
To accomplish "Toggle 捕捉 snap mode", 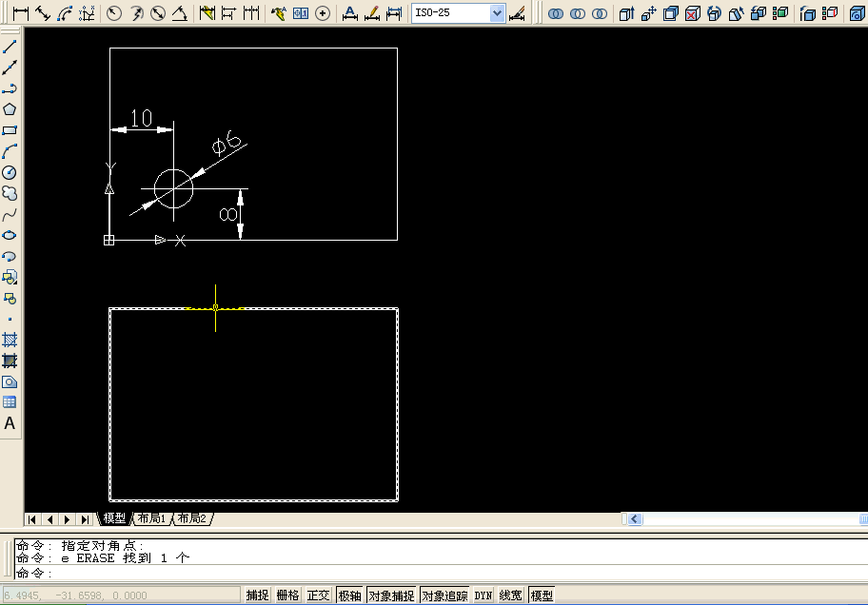I will point(257,595).
